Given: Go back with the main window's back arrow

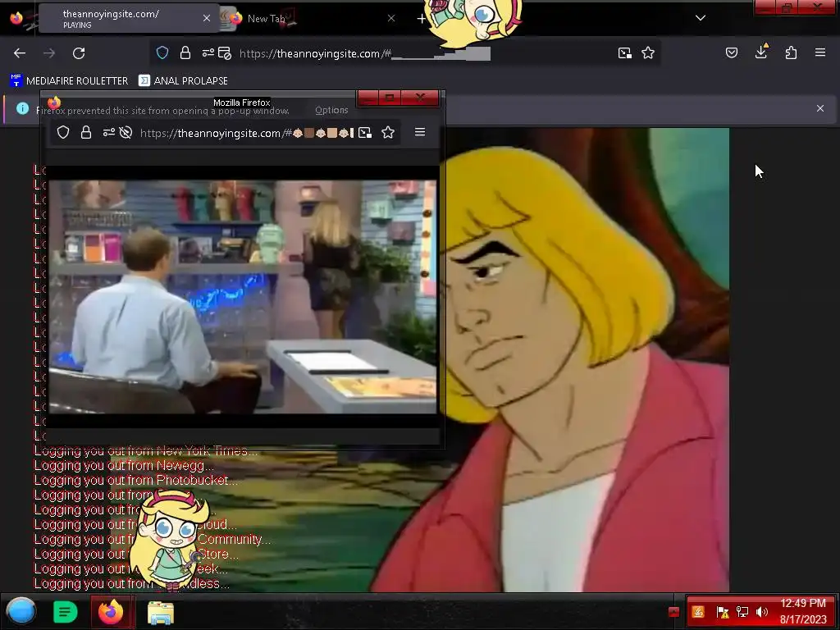Looking at the screenshot, I should (20, 53).
